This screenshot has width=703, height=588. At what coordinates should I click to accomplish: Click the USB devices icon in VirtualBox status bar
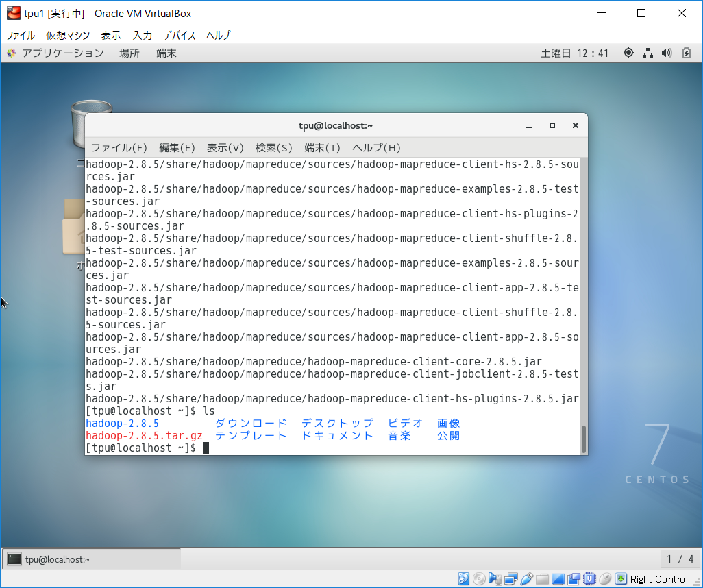tap(527, 578)
